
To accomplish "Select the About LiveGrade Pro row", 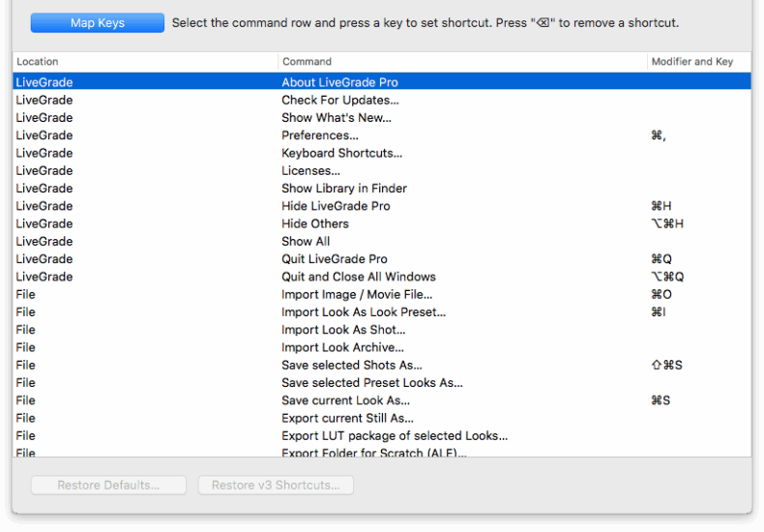I will pyautogui.click(x=339, y=82).
